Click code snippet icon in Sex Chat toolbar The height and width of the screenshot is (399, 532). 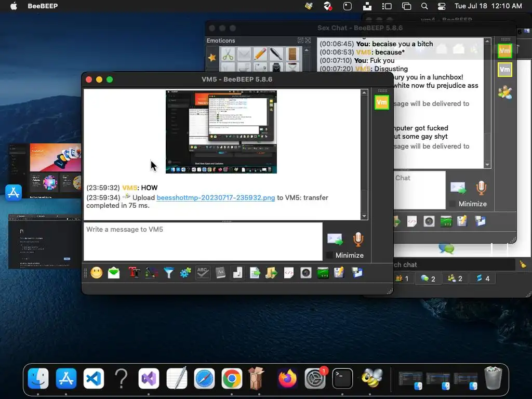(412, 221)
